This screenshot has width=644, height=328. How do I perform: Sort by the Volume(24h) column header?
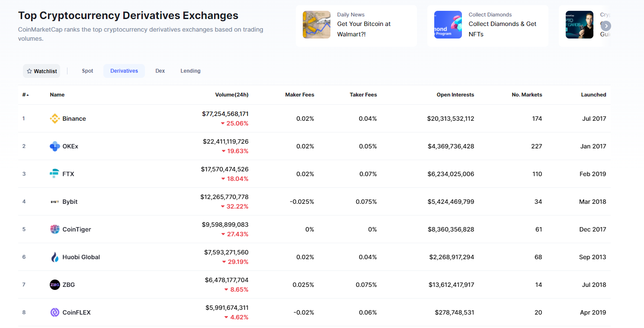tap(231, 95)
